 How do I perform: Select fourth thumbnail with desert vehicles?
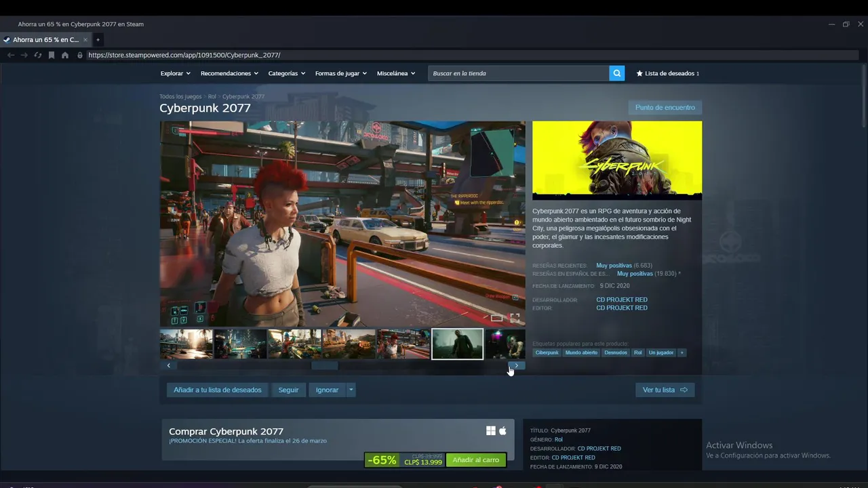coord(349,344)
